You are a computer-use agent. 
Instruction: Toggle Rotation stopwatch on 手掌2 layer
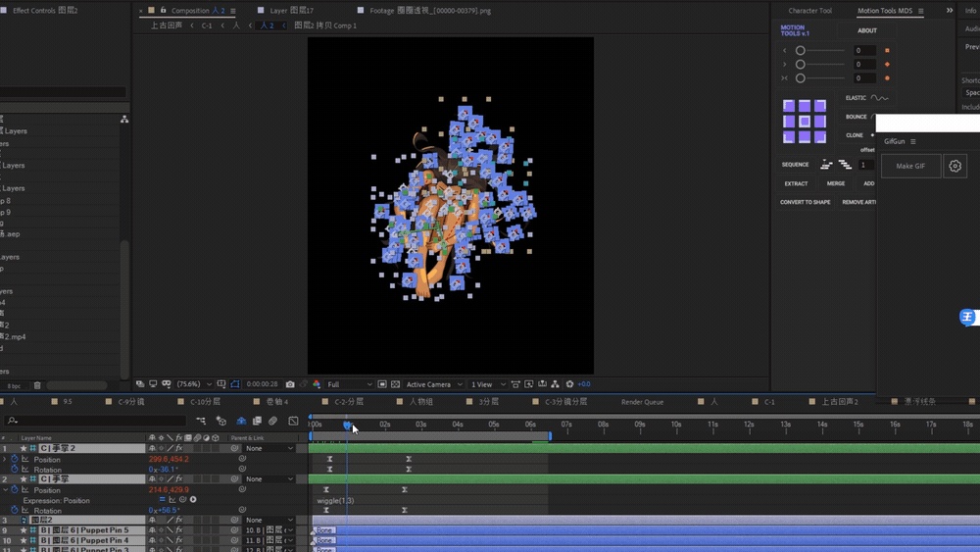click(15, 469)
